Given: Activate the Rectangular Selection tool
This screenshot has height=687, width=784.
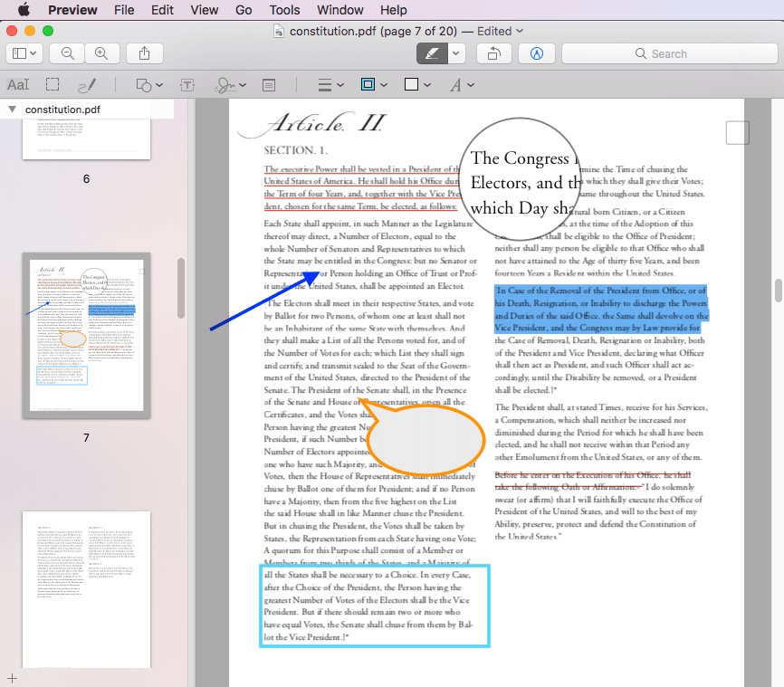Looking at the screenshot, I should (x=51, y=84).
